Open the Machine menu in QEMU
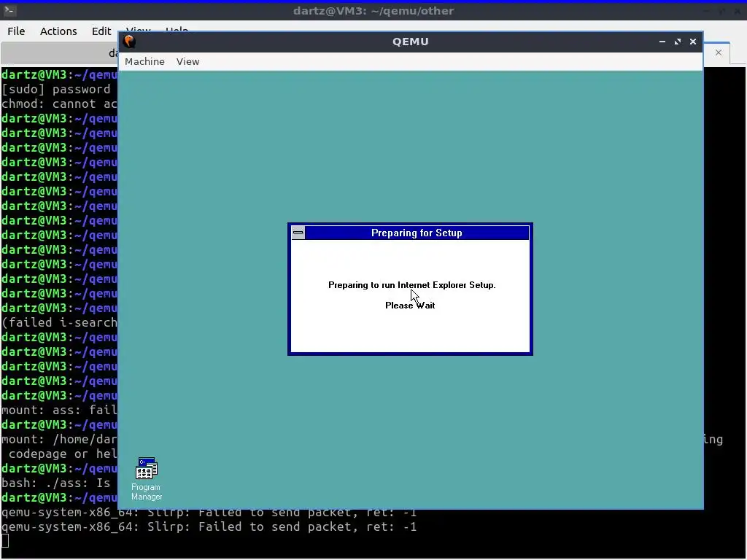 click(144, 61)
